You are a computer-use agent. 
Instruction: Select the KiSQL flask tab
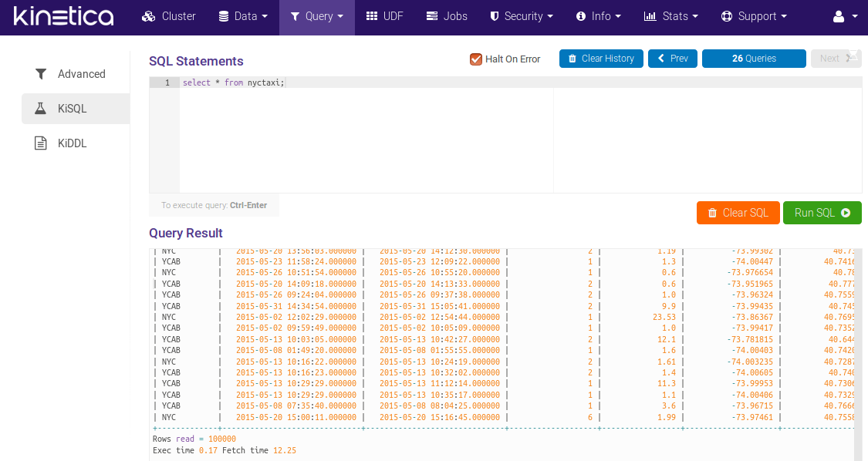point(71,109)
